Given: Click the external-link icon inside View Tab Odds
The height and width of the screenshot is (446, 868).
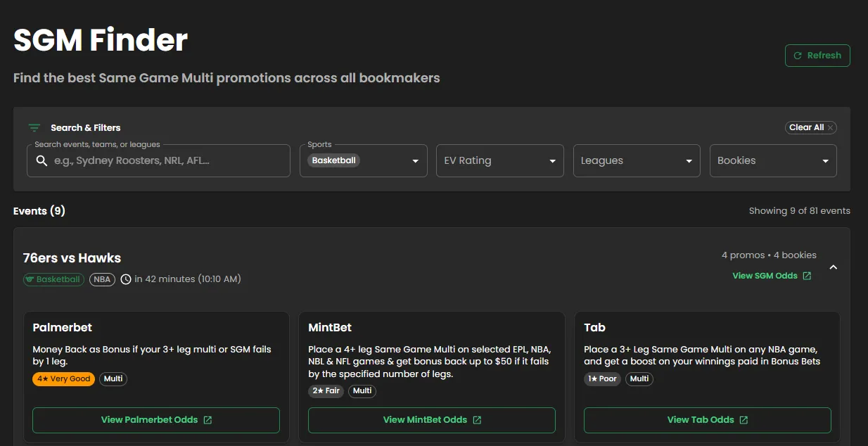Looking at the screenshot, I should coord(745,419).
